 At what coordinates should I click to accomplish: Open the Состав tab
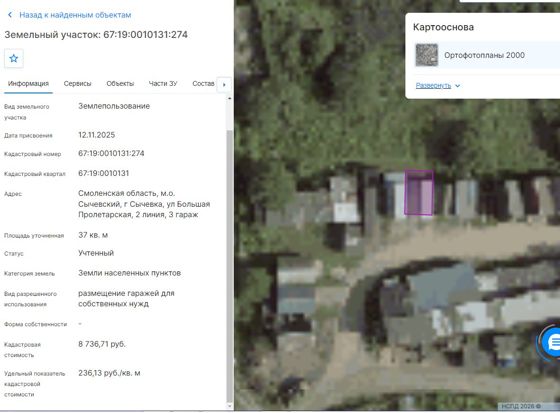[203, 84]
